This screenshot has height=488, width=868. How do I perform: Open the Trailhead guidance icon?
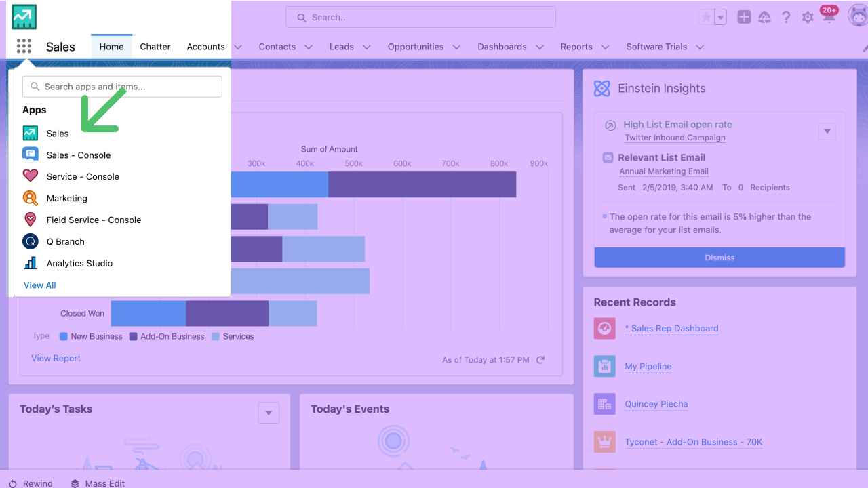765,18
